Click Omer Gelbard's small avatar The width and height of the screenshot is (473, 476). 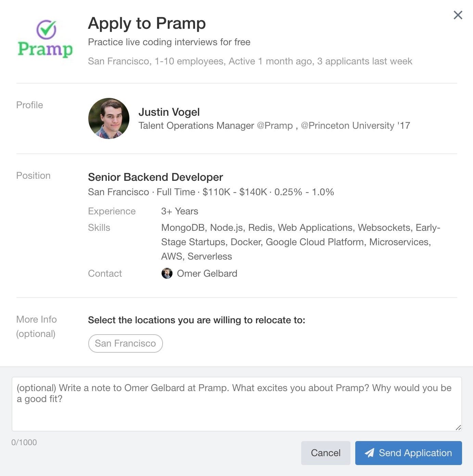click(x=167, y=273)
